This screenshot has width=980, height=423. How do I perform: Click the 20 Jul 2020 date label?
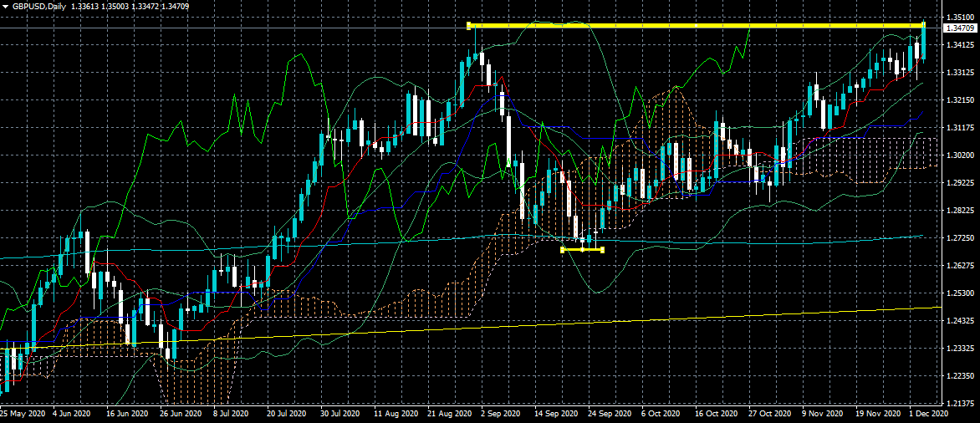click(288, 414)
